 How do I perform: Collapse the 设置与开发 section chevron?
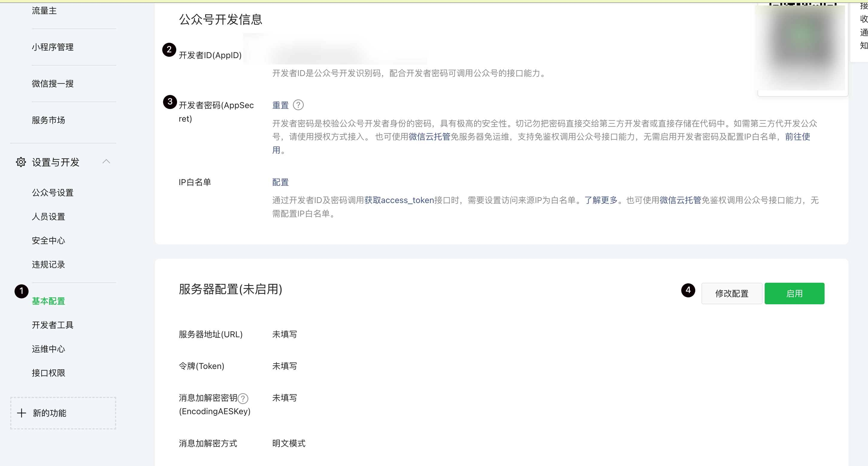click(106, 162)
